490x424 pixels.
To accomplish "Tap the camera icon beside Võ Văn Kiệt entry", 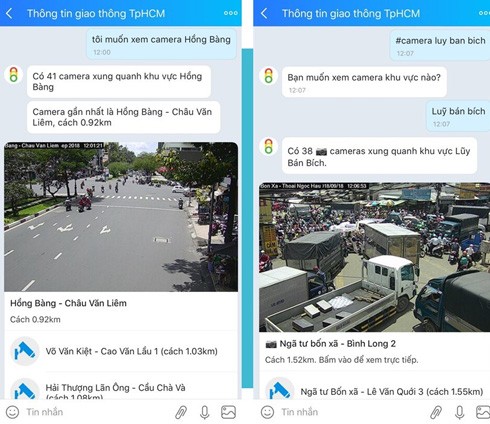I will pyautogui.click(x=25, y=351).
